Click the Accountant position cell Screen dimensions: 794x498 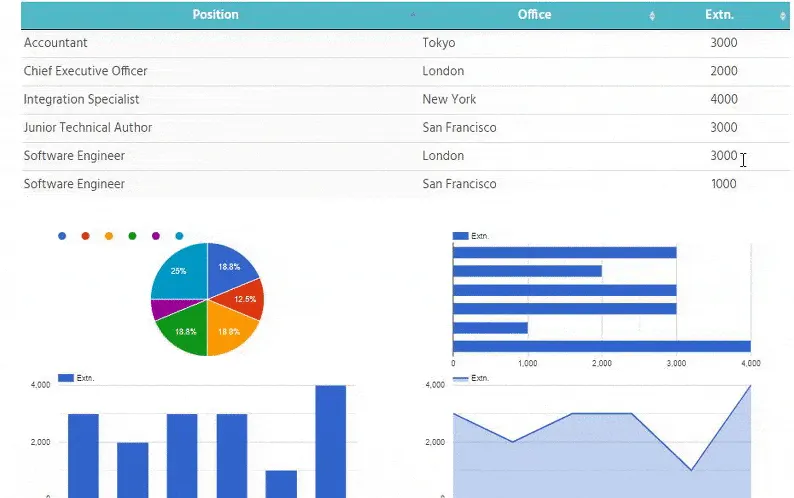[55, 43]
